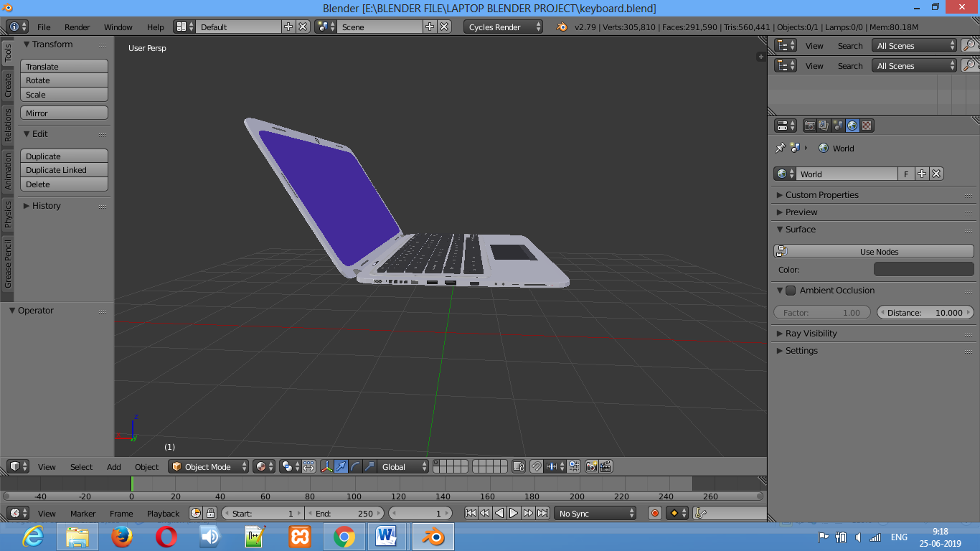Click the Color swatch in the Surface panel
Screen dimensions: 980x551
click(924, 269)
